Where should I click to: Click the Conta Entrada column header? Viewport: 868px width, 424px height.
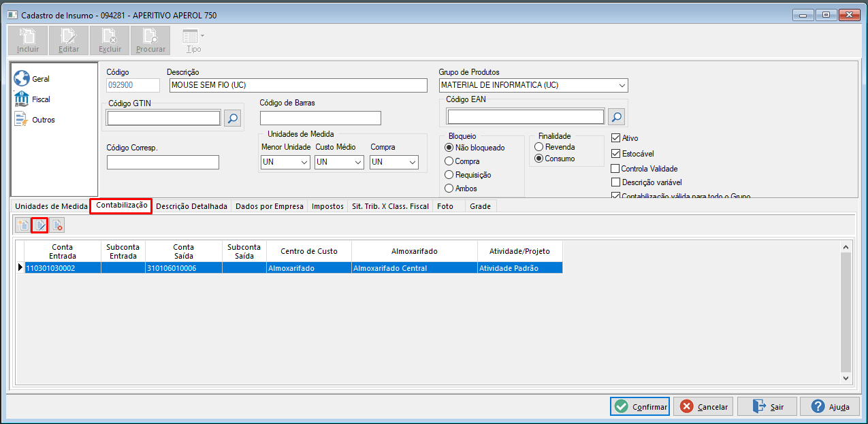[x=63, y=251]
